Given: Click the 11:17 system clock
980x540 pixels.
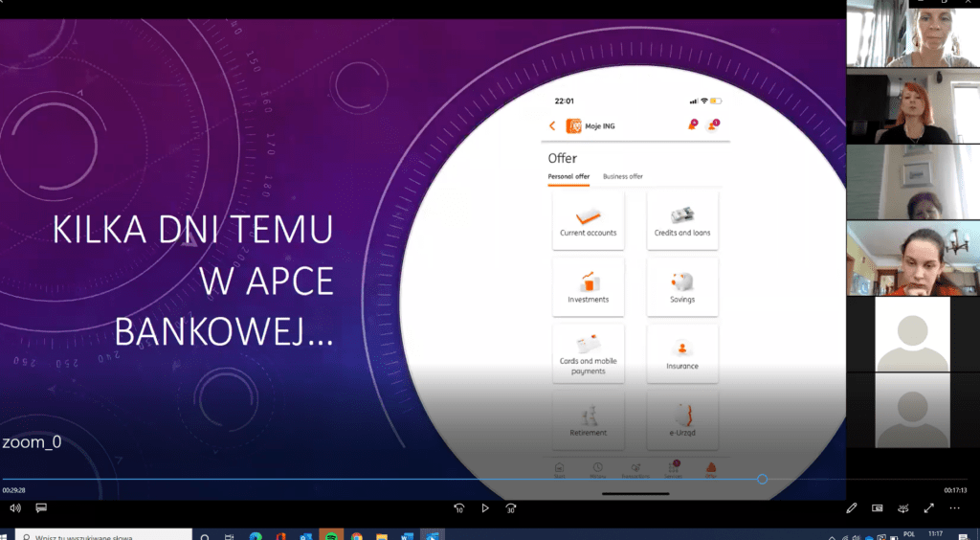Looking at the screenshot, I should click(935, 534).
